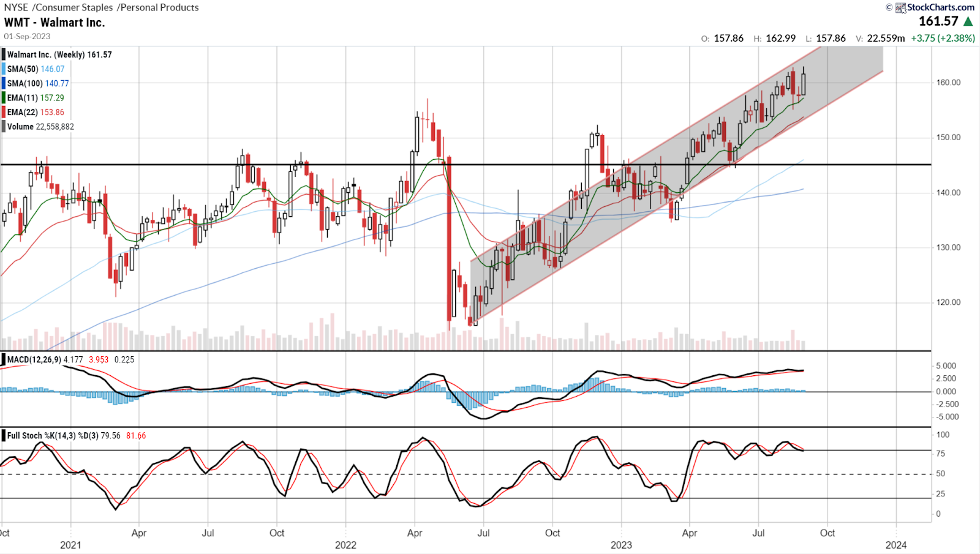Click the 120.00 price axis label
This screenshot has height=554, width=980.
coord(948,302)
